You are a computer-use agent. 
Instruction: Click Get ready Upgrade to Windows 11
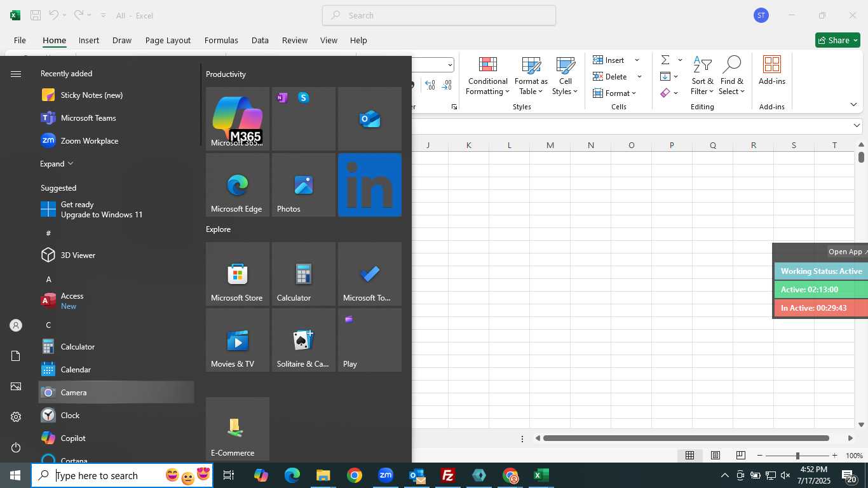(116, 210)
